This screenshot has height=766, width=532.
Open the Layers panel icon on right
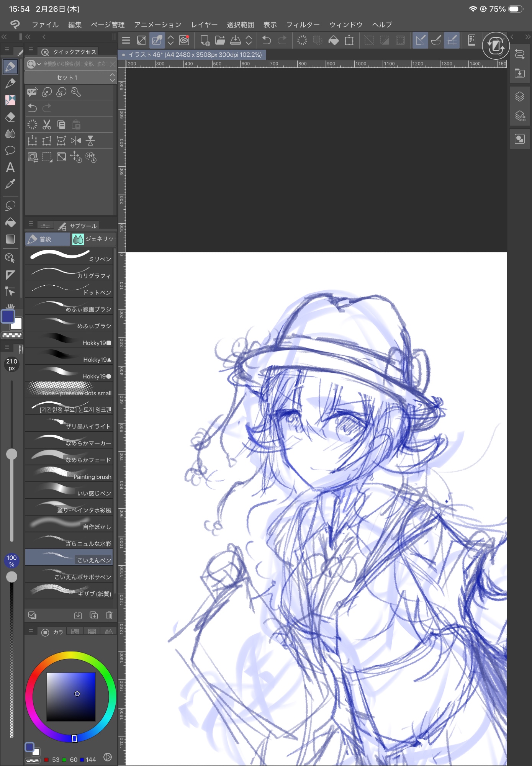click(520, 97)
